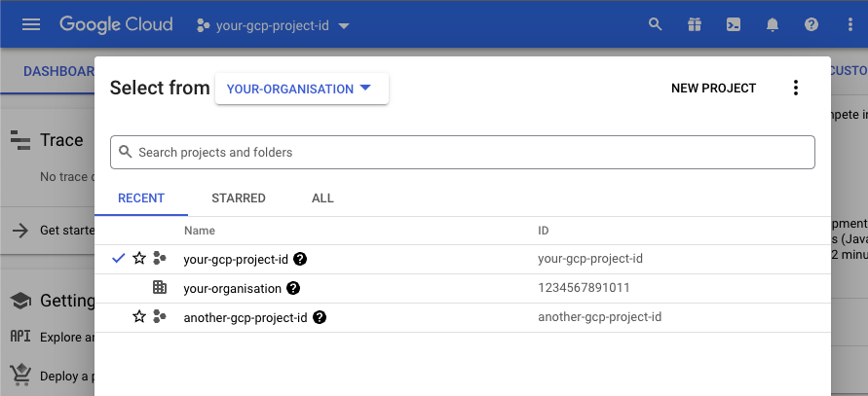This screenshot has height=396, width=868.
Task: Switch to the RECENT tab
Action: tap(141, 198)
